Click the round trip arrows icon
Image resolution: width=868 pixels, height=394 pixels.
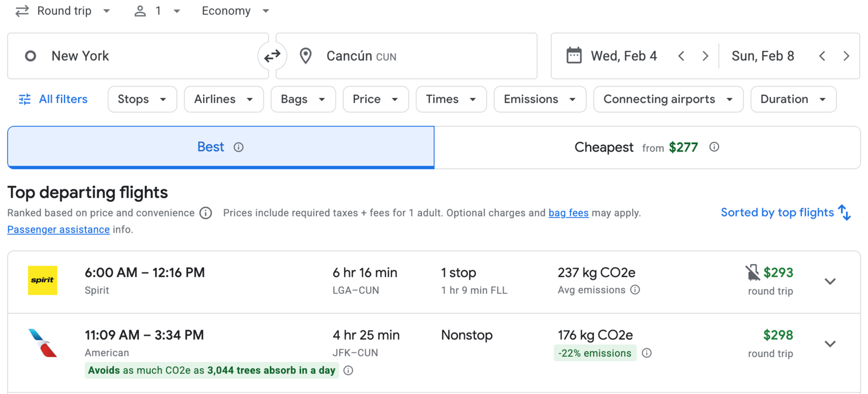pyautogui.click(x=22, y=11)
